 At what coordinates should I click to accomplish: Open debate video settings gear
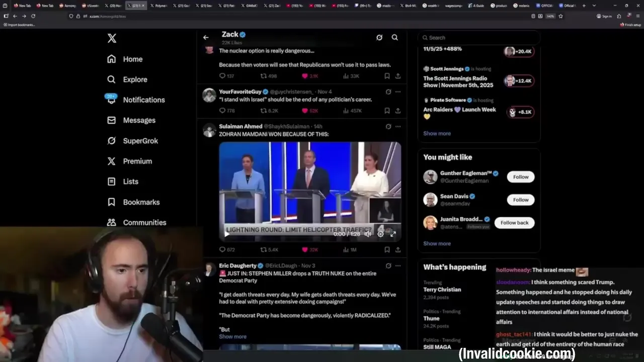pos(380,234)
